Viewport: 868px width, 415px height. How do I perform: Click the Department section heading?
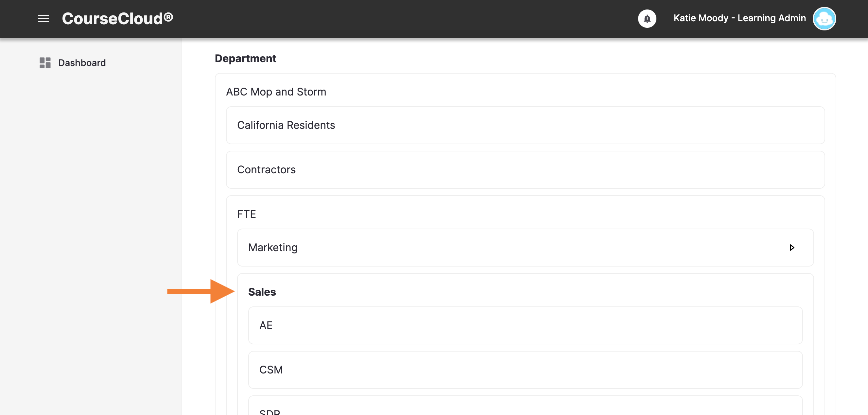(245, 59)
